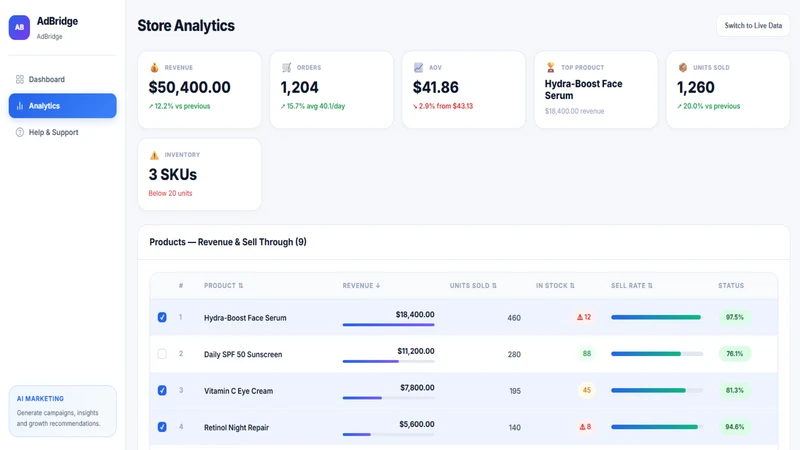Click the Top Product trophy icon
Screen dimensions: 800x450
tap(551, 67)
